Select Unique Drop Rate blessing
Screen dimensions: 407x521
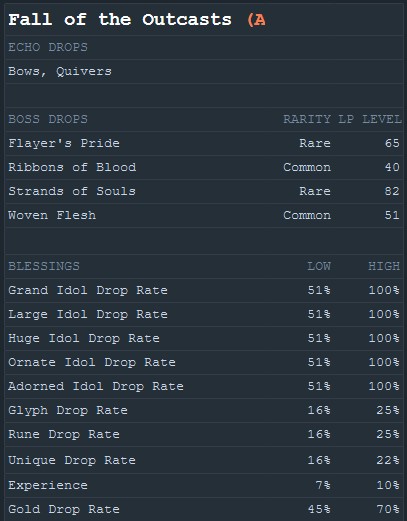point(204,460)
